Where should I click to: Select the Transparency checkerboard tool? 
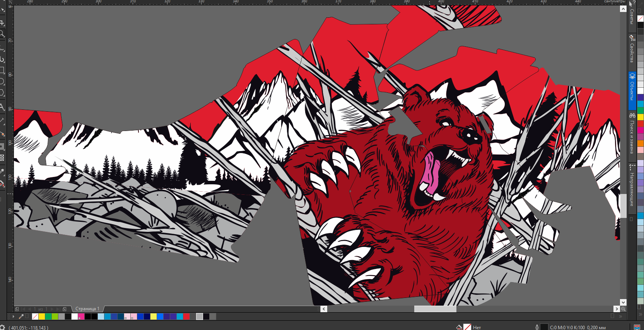click(2, 158)
